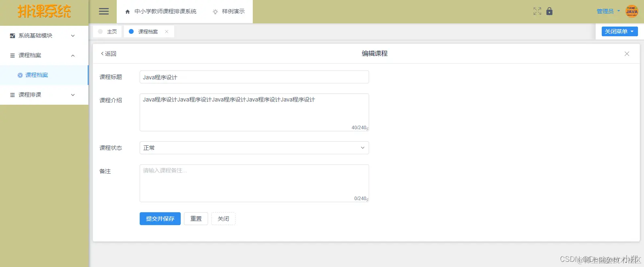Open the 管理员 user dropdown

[608, 11]
